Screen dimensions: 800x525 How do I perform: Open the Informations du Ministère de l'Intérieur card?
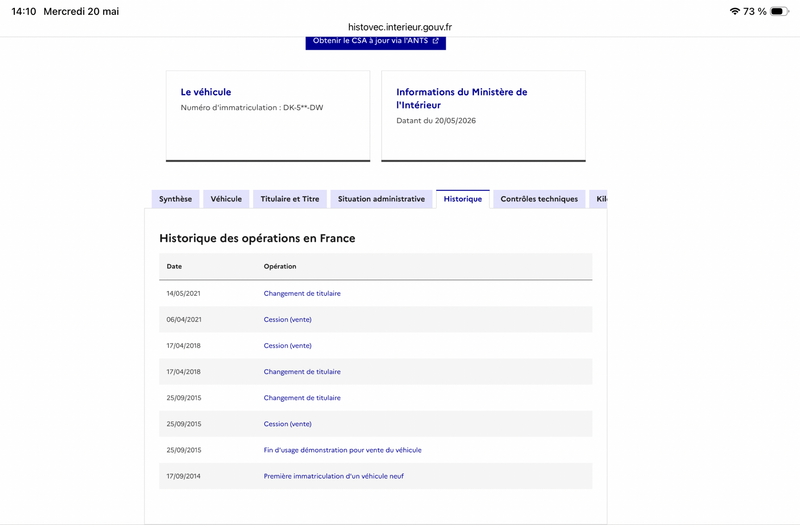[483, 116]
